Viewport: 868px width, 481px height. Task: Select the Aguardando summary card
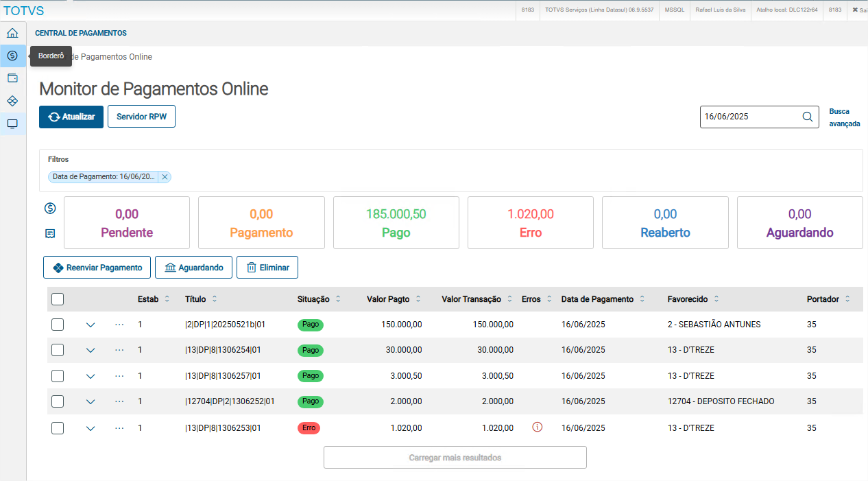click(x=800, y=222)
